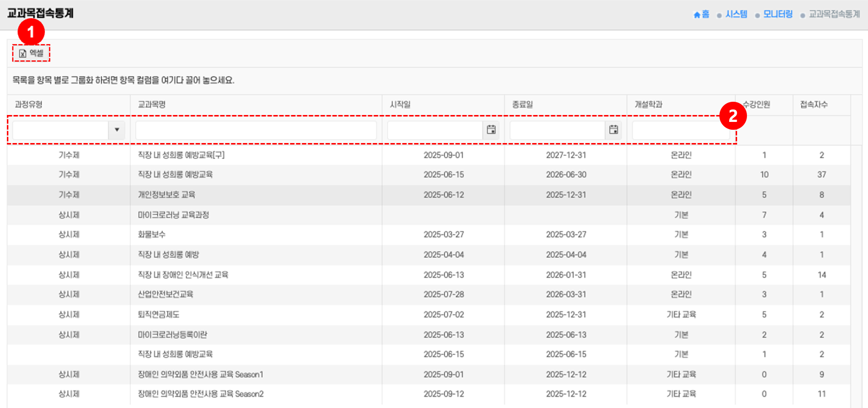The height and width of the screenshot is (408, 868).
Task: Go to 시스템 in the breadcrumb
Action: coord(736,14)
